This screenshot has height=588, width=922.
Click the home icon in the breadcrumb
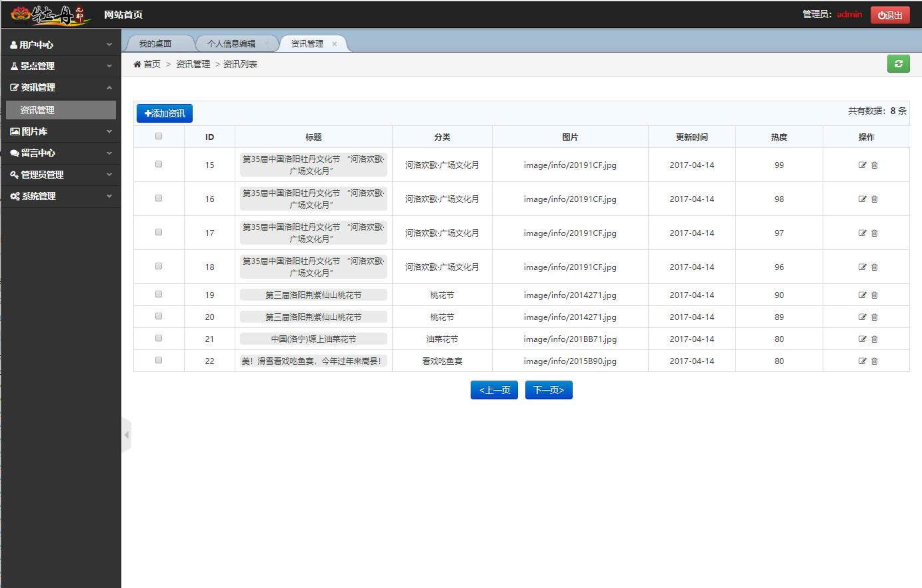pos(137,63)
